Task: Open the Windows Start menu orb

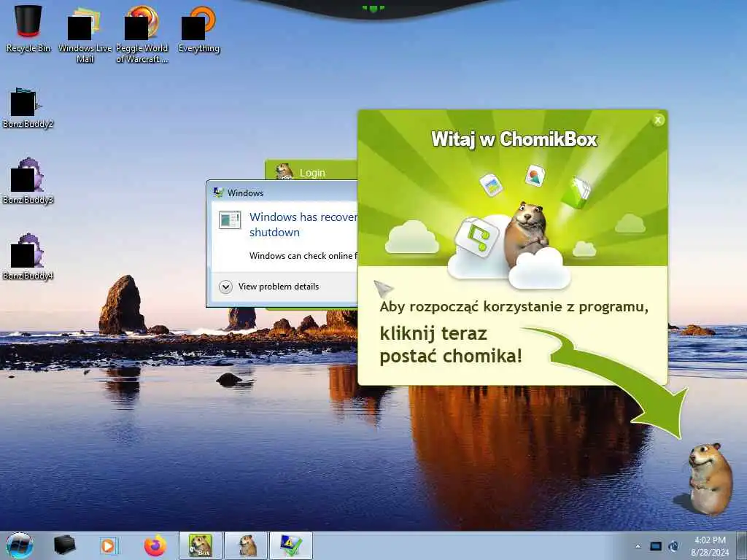Action: click(x=20, y=545)
